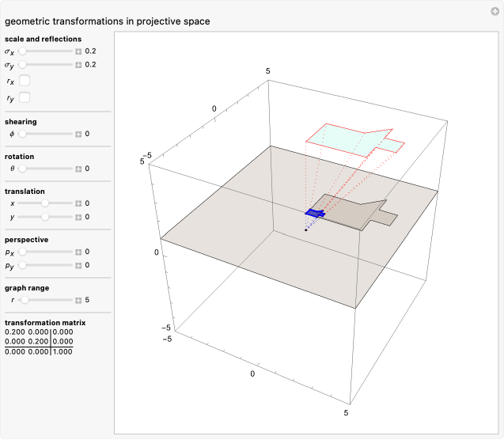The height and width of the screenshot is (440, 504).
Task: Click the small blue transformed shape
Action: [316, 213]
